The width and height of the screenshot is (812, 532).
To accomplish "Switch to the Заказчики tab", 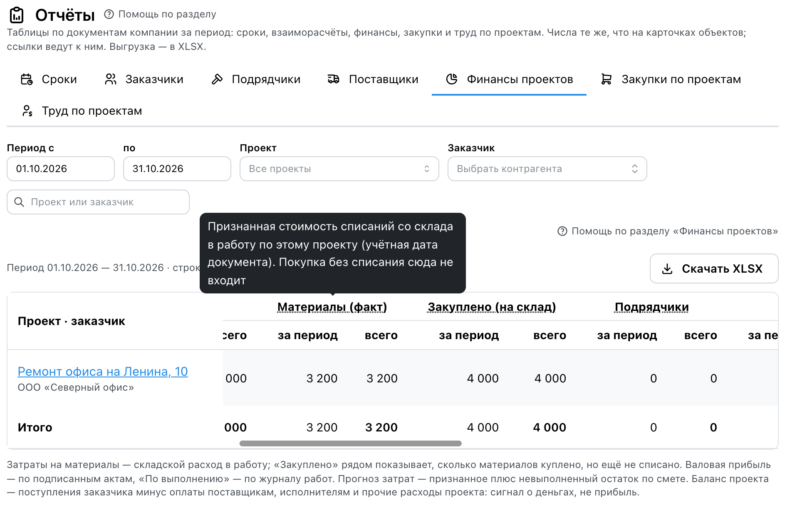I will pos(144,79).
